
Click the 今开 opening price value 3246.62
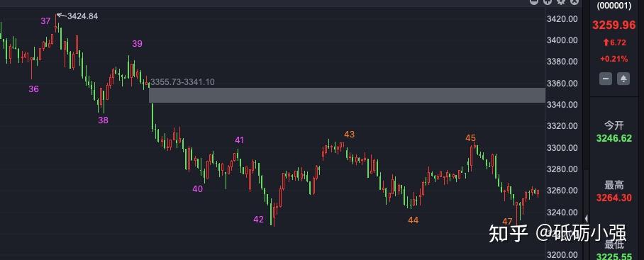pyautogui.click(x=614, y=138)
